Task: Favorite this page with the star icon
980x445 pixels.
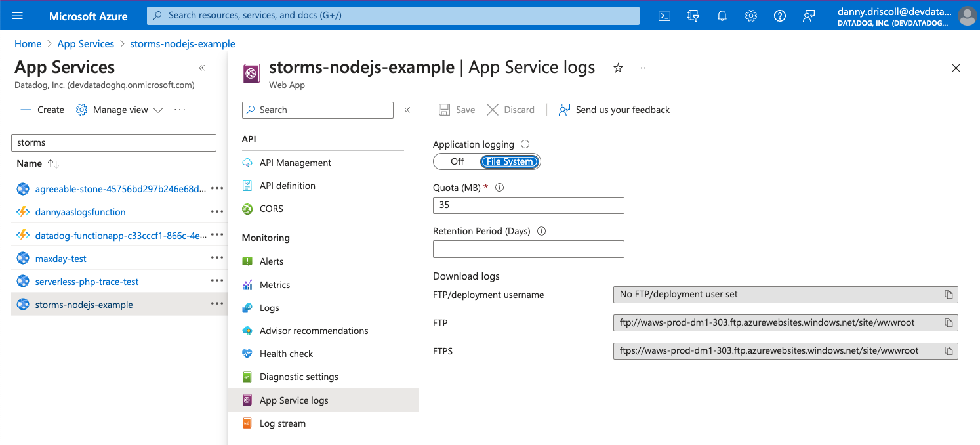Action: tap(618, 68)
